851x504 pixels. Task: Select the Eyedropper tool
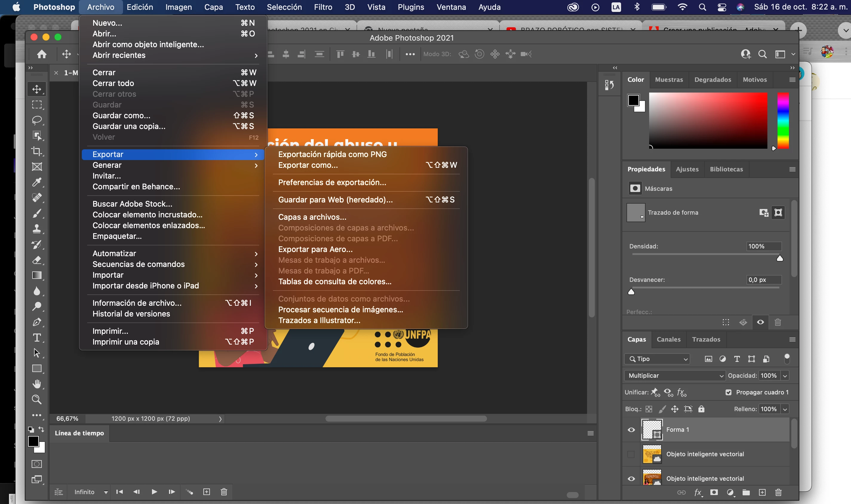(x=37, y=182)
